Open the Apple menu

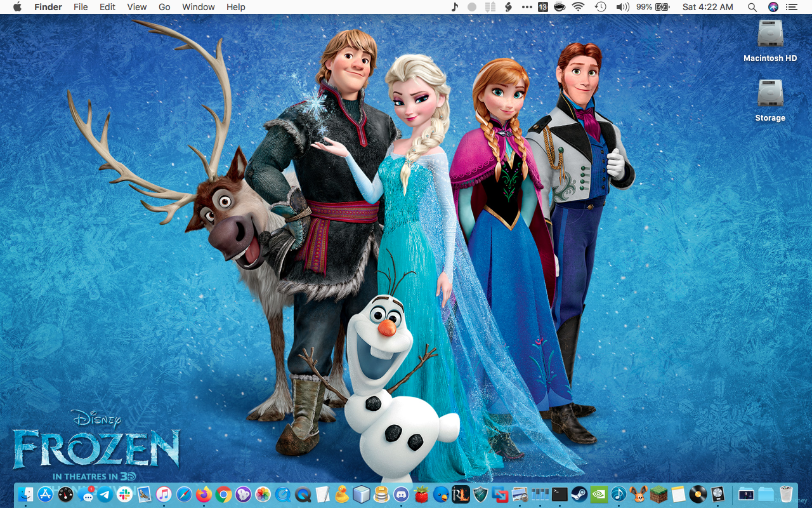click(x=17, y=7)
